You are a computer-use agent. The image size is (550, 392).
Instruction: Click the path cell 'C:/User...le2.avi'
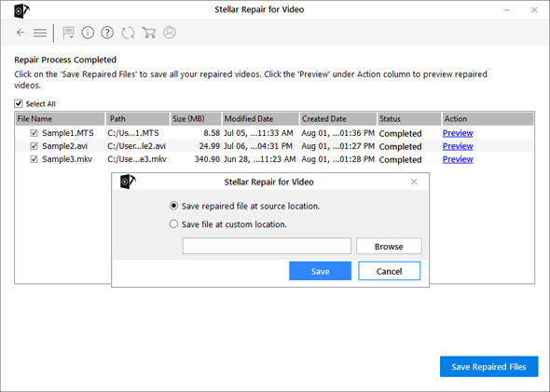pyautogui.click(x=136, y=146)
